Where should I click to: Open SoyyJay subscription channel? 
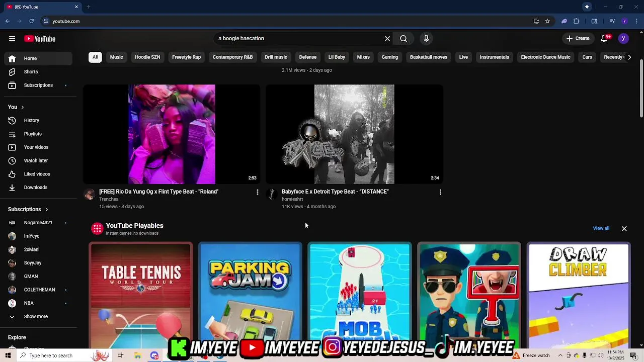click(x=37, y=263)
